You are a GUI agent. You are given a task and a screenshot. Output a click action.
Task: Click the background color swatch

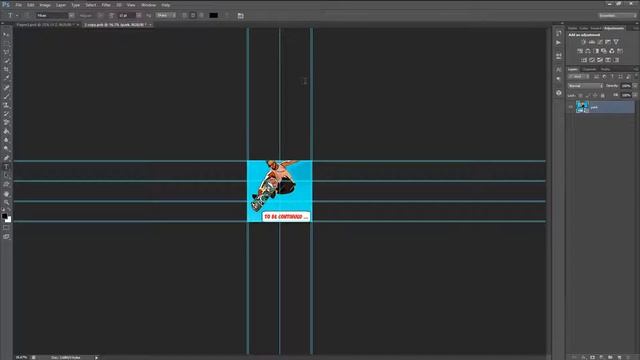[x=9, y=220]
